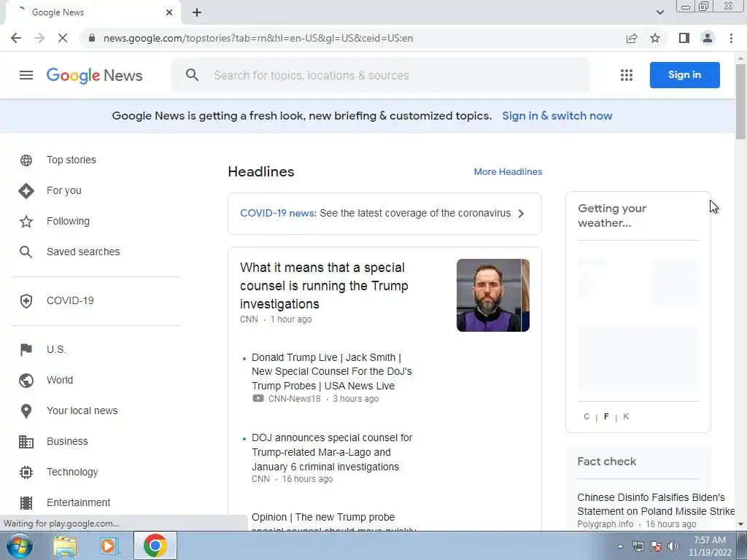This screenshot has width=747, height=560.
Task: Click the Jack Smith article thumbnail
Action: click(492, 295)
